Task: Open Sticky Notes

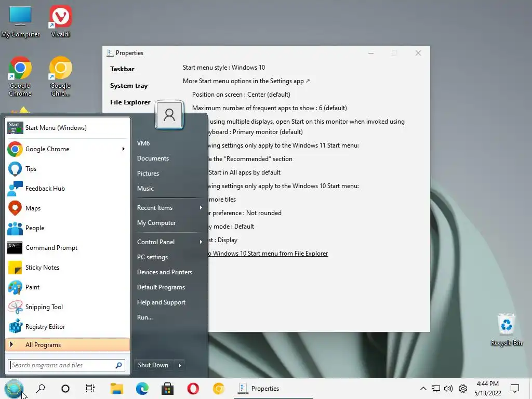Action: (x=67, y=268)
